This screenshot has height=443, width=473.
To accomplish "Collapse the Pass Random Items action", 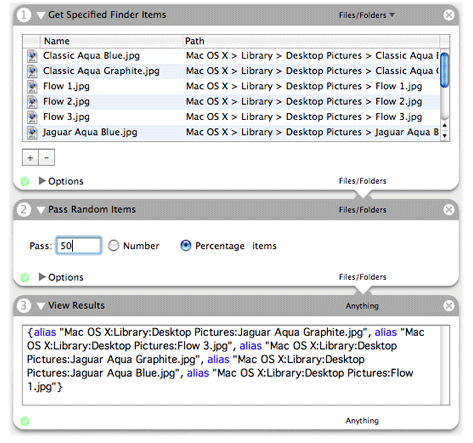I will tap(41, 210).
